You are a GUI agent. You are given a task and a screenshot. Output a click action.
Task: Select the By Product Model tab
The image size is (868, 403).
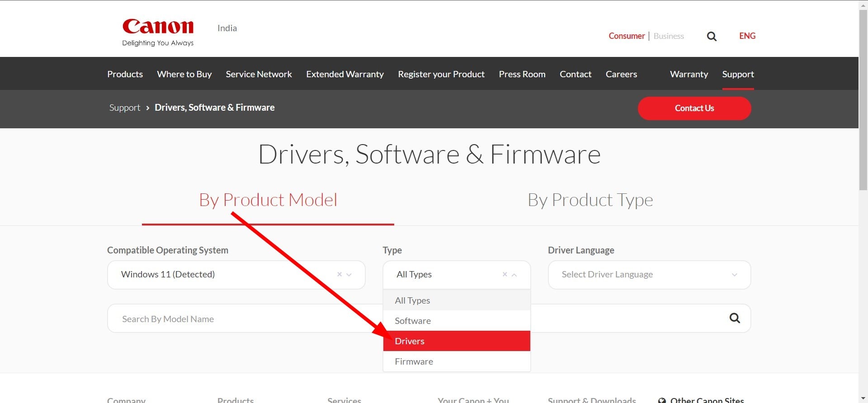[268, 200]
